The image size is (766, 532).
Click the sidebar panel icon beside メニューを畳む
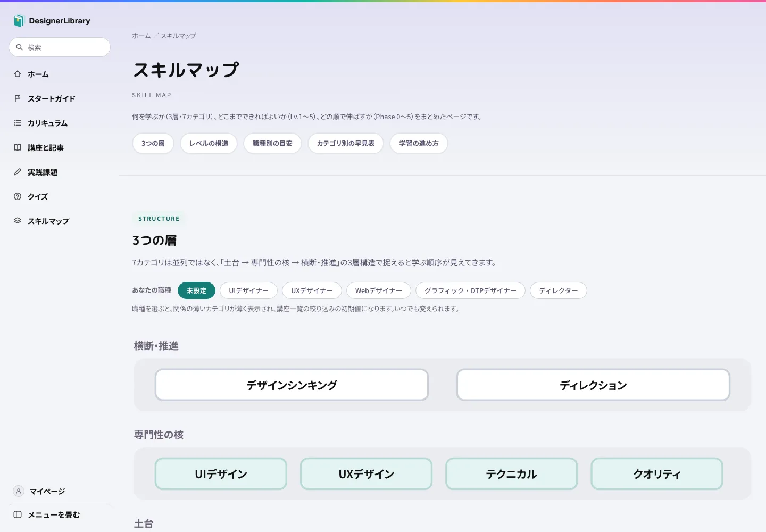tap(18, 514)
